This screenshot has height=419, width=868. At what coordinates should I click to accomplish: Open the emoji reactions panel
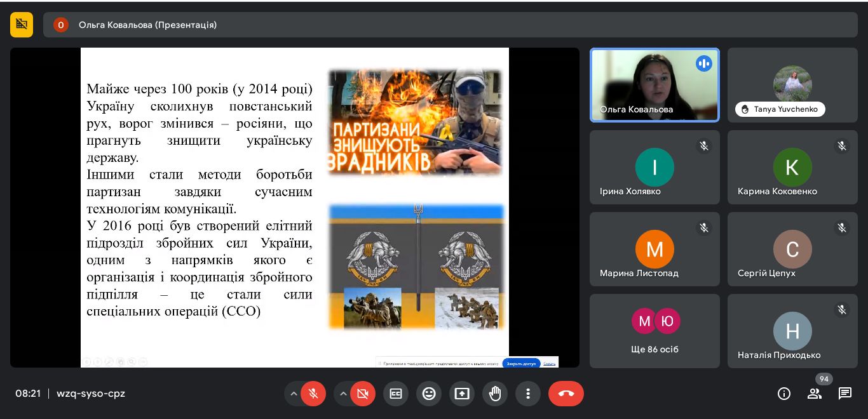point(429,394)
